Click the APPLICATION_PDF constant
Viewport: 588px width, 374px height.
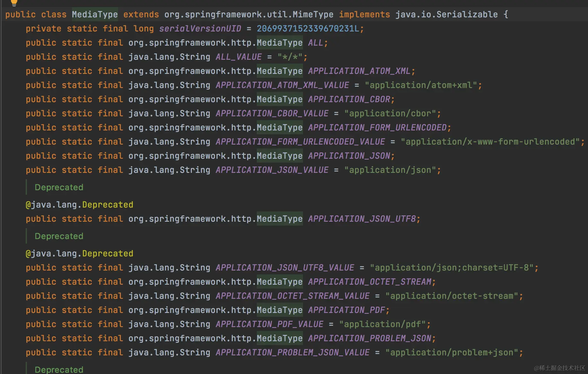pyautogui.click(x=347, y=310)
